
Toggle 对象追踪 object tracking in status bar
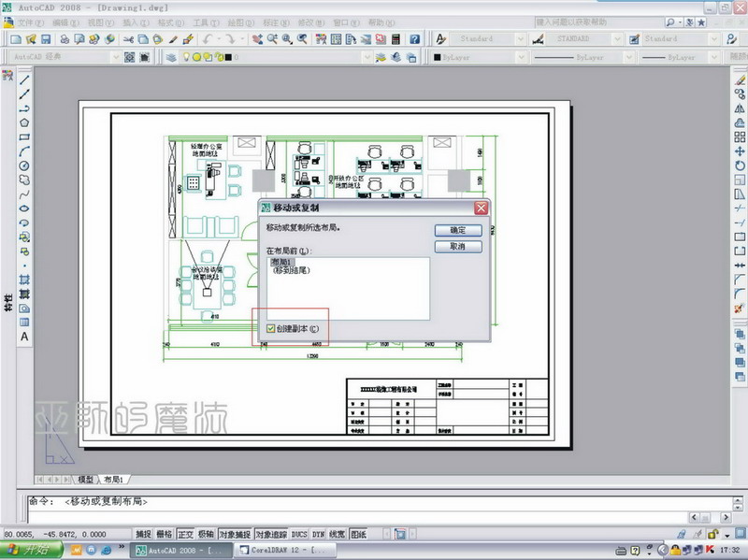pos(271,534)
